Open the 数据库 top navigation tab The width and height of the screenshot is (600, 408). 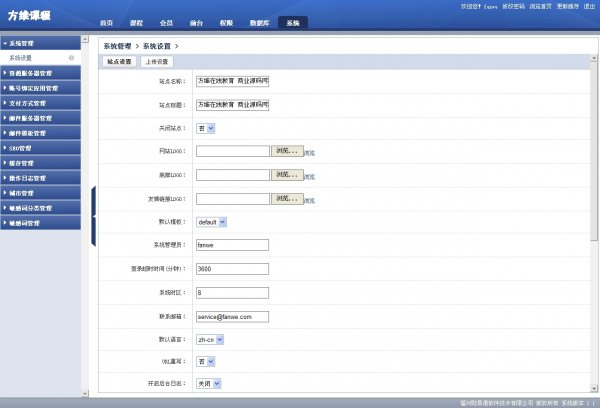tap(258, 22)
